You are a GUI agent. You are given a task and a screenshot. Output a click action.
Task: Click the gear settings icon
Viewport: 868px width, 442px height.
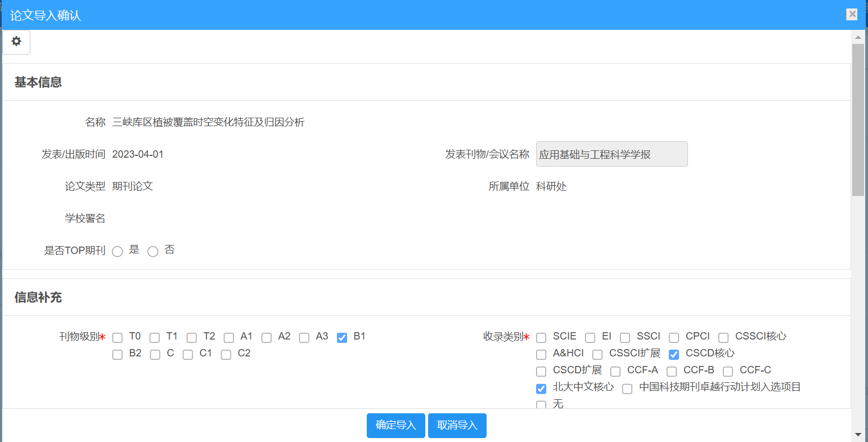[x=16, y=42]
